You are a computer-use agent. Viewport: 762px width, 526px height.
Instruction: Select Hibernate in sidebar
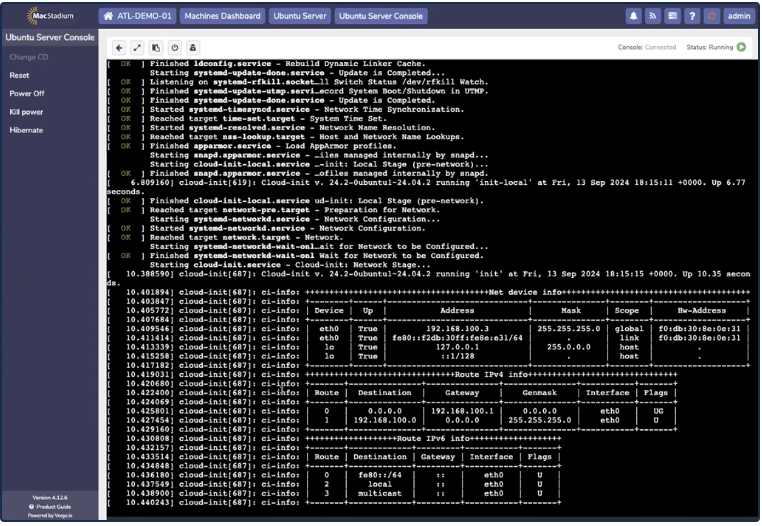point(26,130)
